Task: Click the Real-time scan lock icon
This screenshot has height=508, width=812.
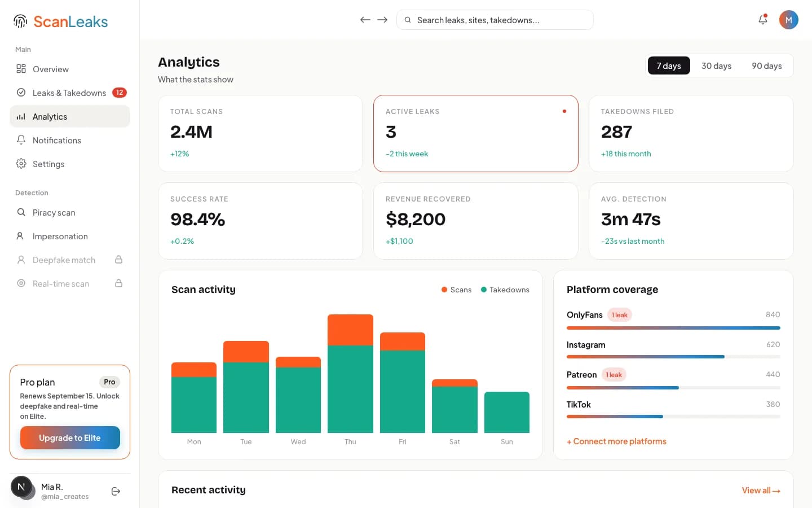Action: pyautogui.click(x=119, y=283)
